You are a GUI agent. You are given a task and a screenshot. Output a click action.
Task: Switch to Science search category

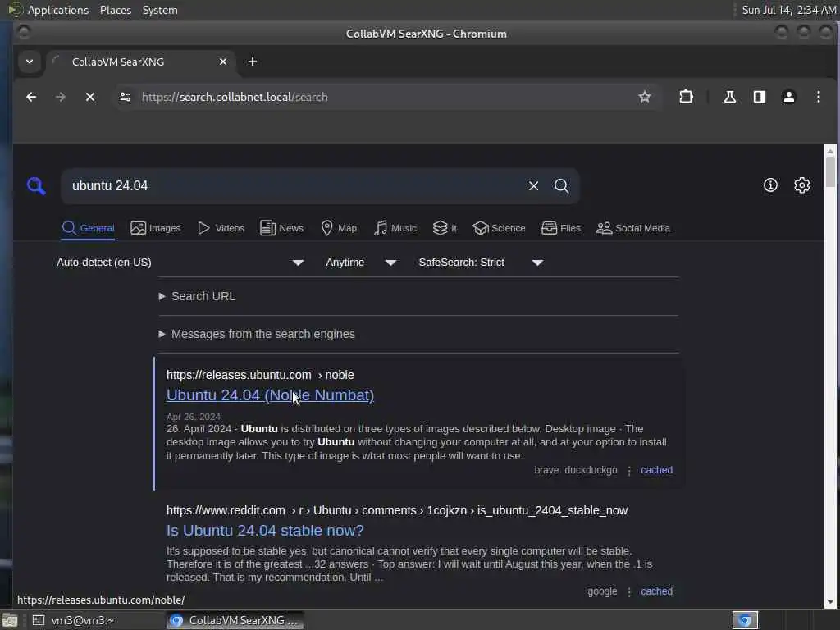(499, 228)
